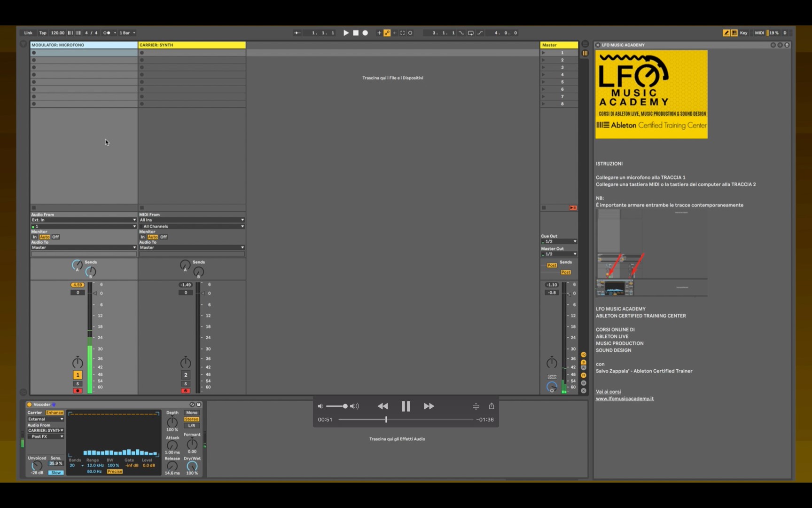Expand the All Channels MIDI input dropdown

click(x=192, y=226)
